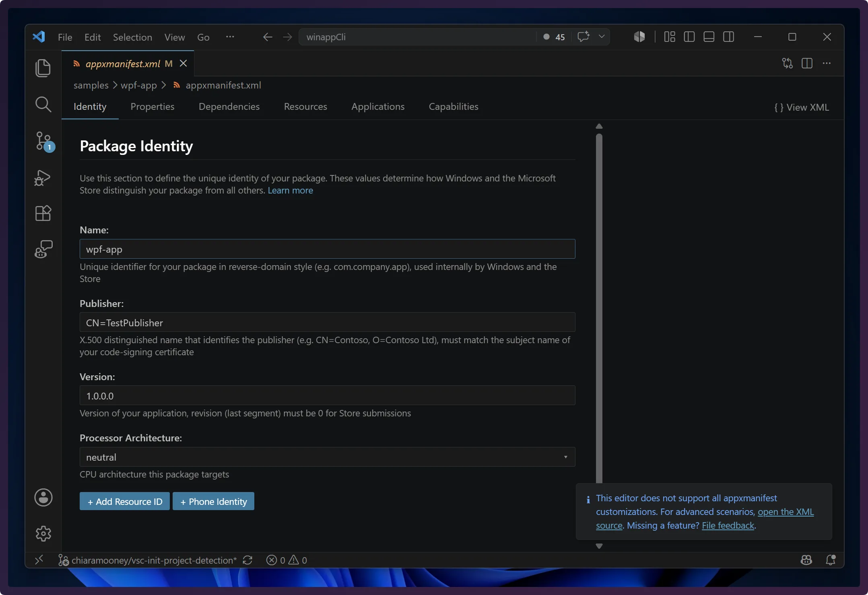Open the Selection menu
The height and width of the screenshot is (595, 868).
pos(132,37)
